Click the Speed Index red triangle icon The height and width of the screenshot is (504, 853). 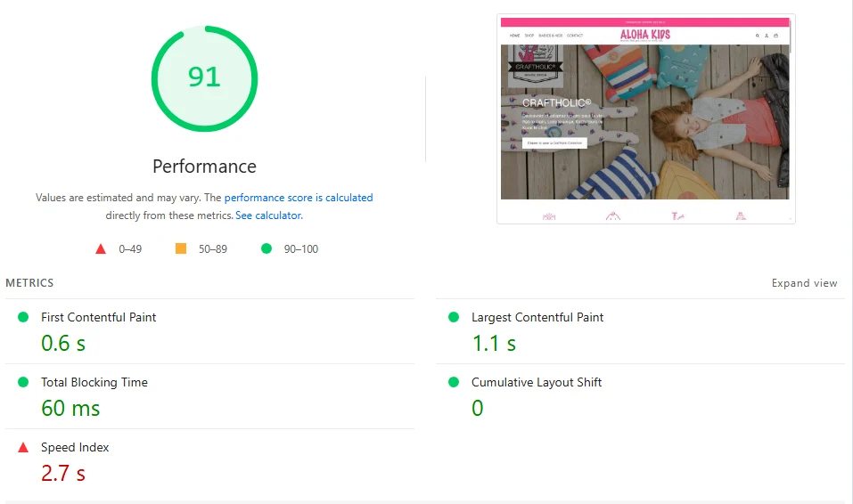[23, 448]
